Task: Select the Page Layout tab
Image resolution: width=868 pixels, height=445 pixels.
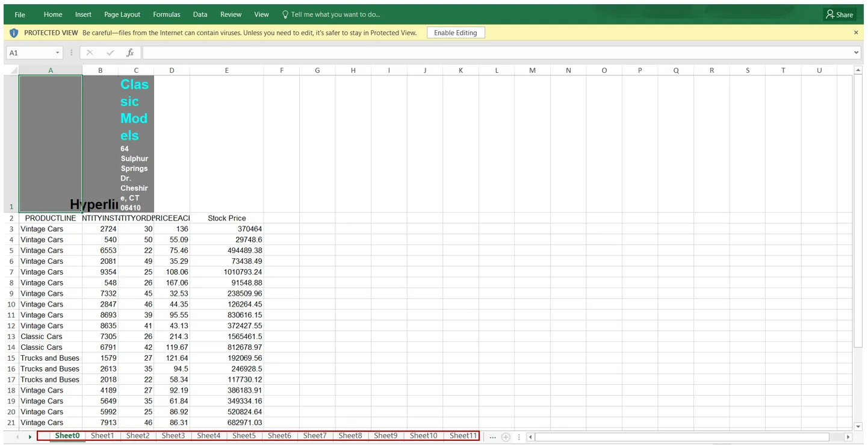Action: [122, 14]
